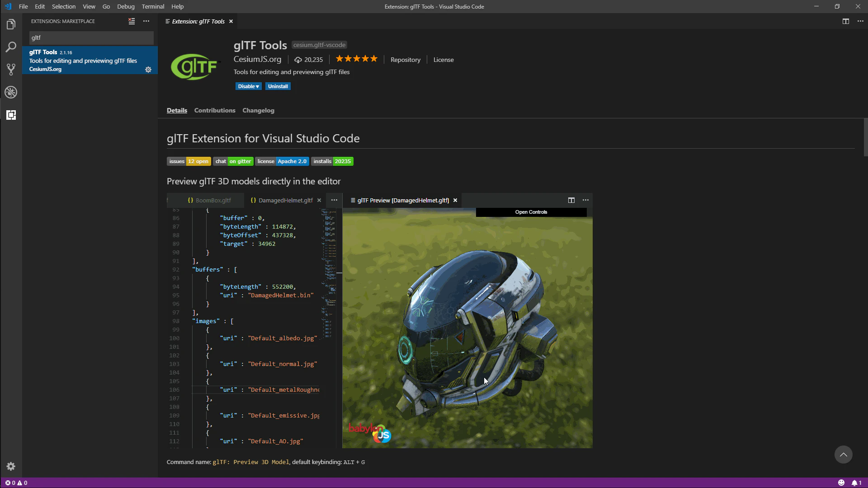The image size is (868, 488).
Task: Open the extensions sidebar more actions menu
Action: [x=146, y=21]
